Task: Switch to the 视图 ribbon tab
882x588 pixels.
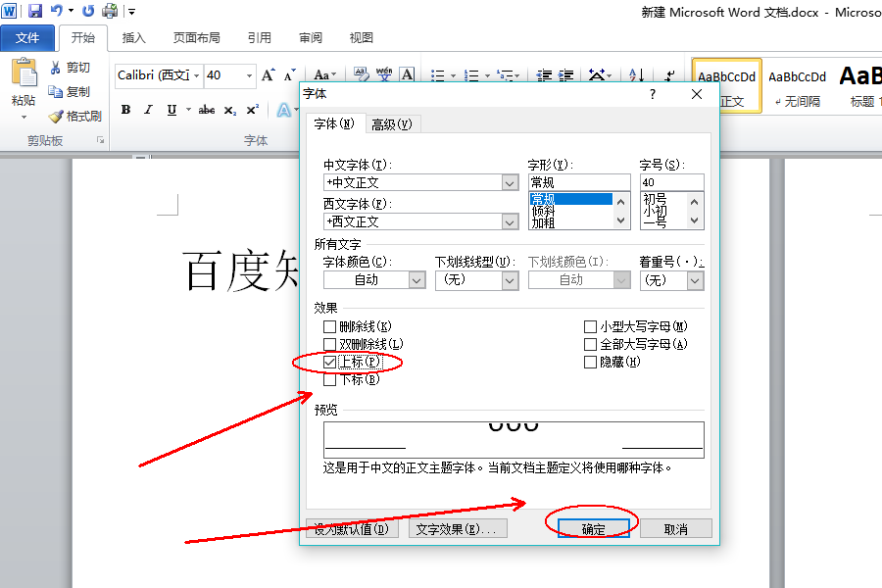Action: [x=361, y=37]
